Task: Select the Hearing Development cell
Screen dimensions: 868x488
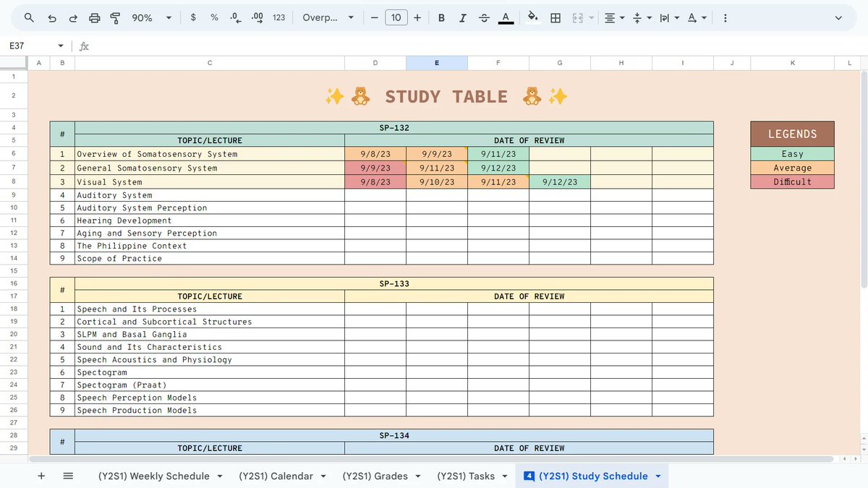Action: tap(210, 221)
